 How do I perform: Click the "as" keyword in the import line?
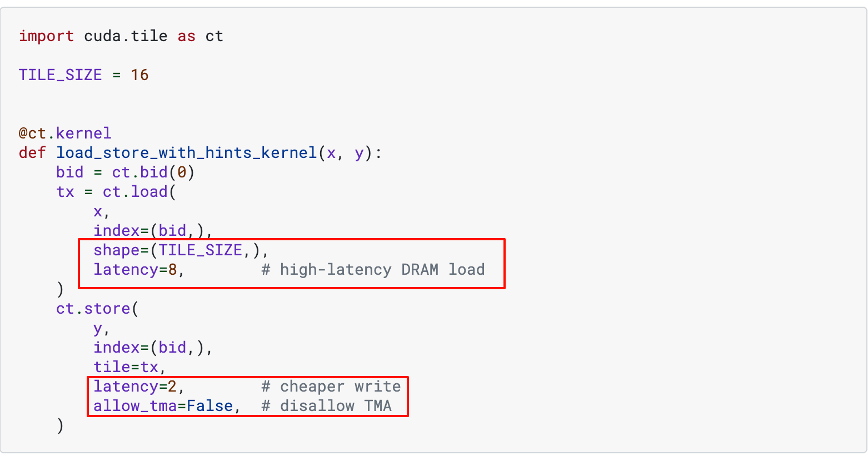tap(186, 36)
